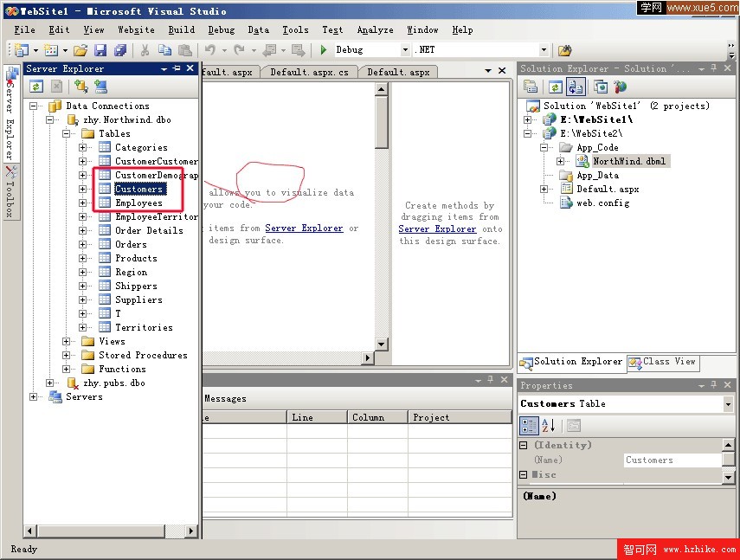This screenshot has height=560, width=740.
Task: Click the Add New Item toolbar icon
Action: (50, 49)
